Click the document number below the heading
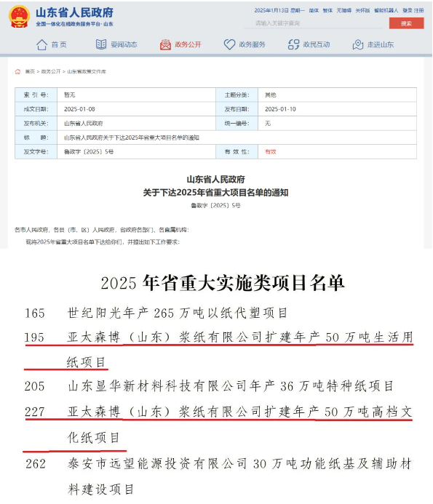433x504 pixels. 215,205
